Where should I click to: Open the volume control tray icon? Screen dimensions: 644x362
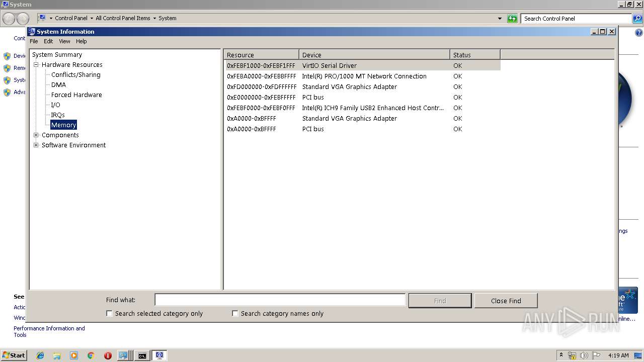pos(584,355)
